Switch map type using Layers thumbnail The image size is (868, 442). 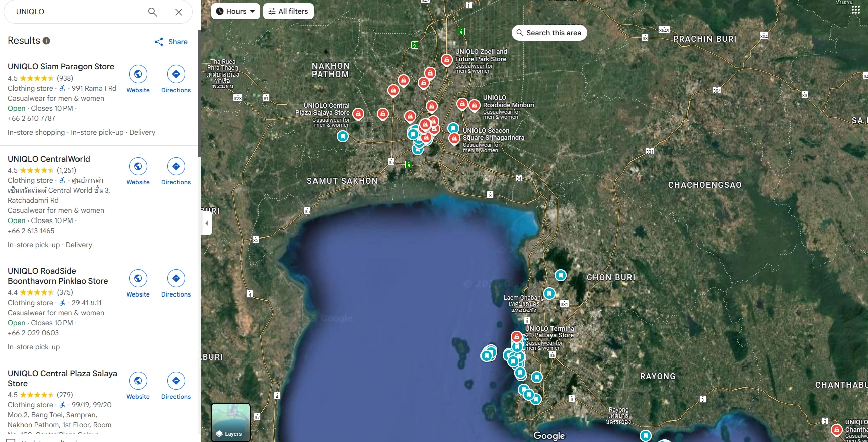(230, 422)
